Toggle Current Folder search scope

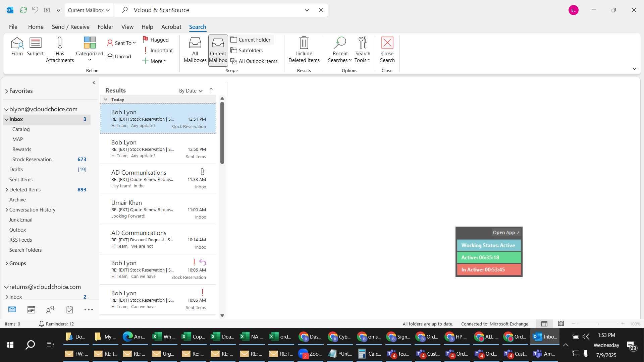(x=251, y=40)
